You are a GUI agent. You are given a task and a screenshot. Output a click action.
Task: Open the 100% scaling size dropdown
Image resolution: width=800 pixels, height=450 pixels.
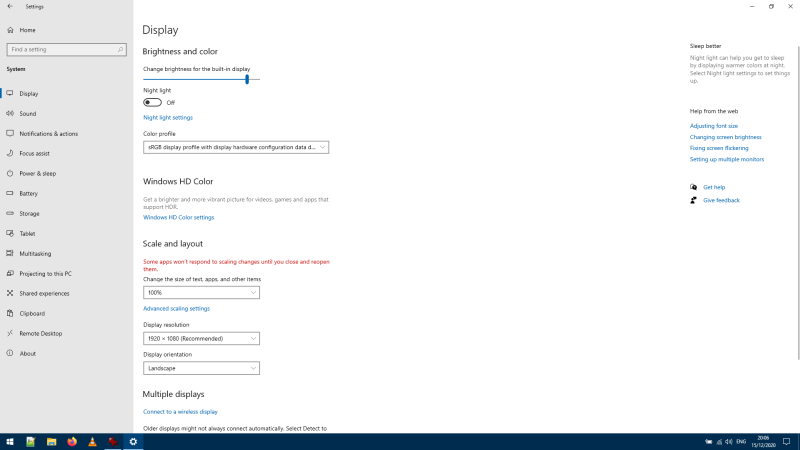pyautogui.click(x=201, y=293)
